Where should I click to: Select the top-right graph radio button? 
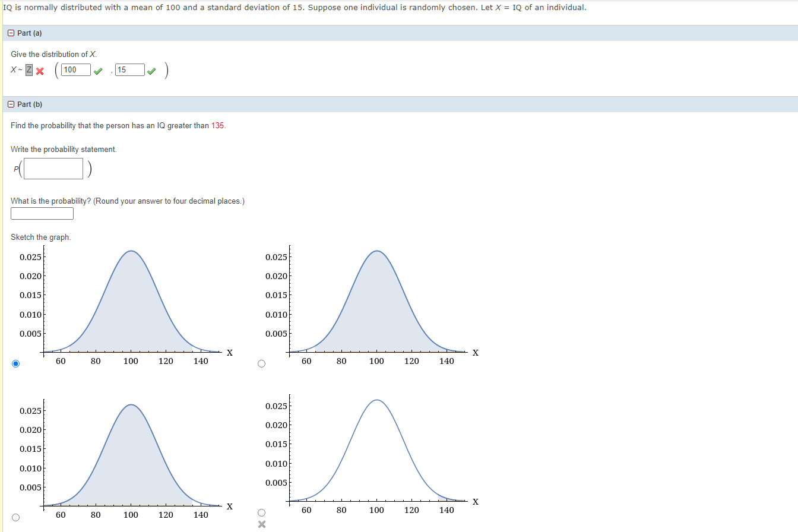(x=261, y=363)
